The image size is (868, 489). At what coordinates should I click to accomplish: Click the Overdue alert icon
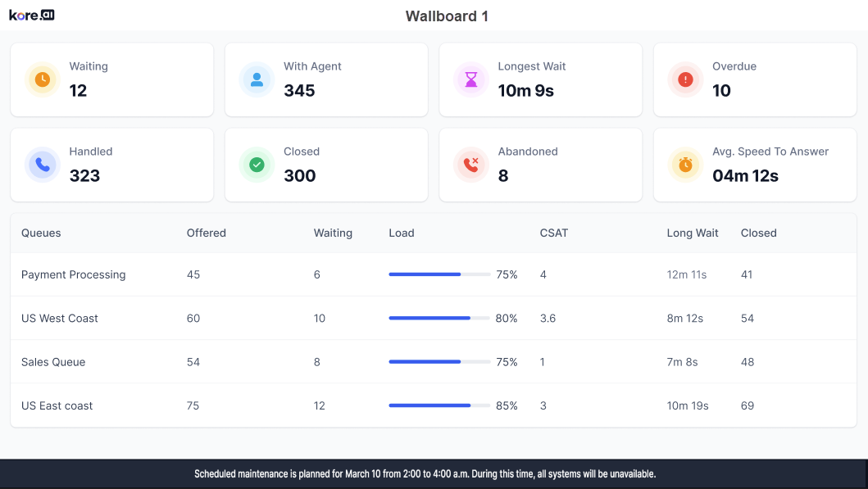pos(685,79)
